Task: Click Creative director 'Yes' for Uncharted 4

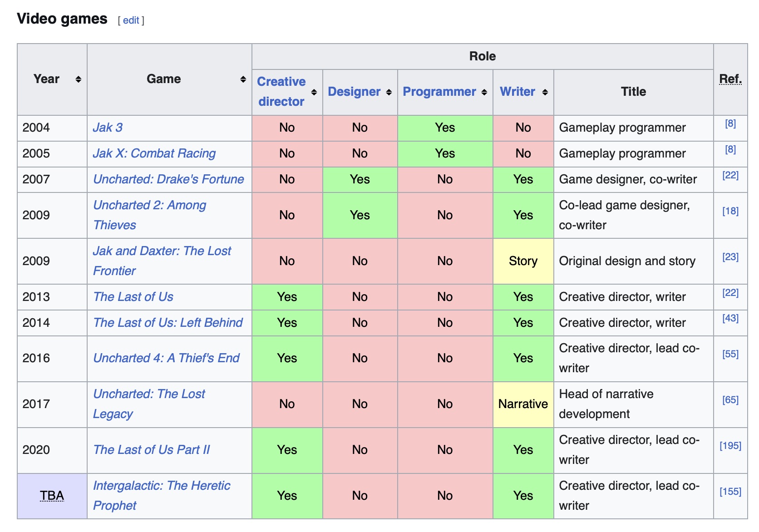Action: 287,358
